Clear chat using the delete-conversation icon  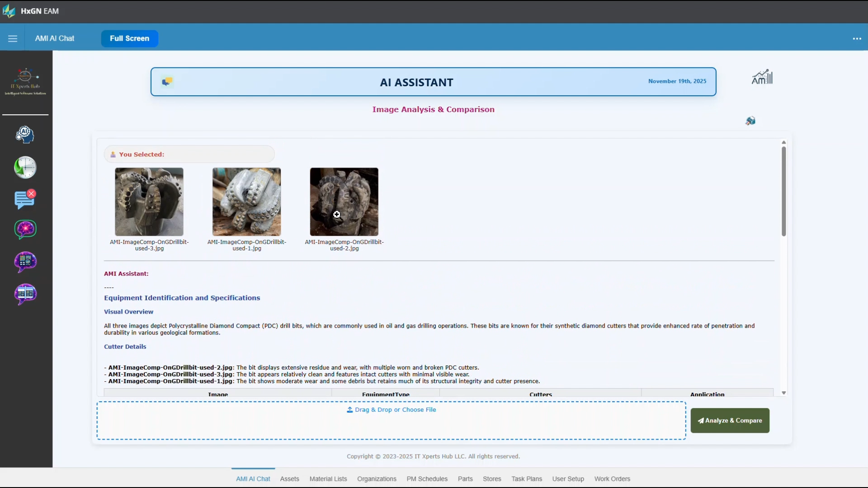tap(25, 199)
